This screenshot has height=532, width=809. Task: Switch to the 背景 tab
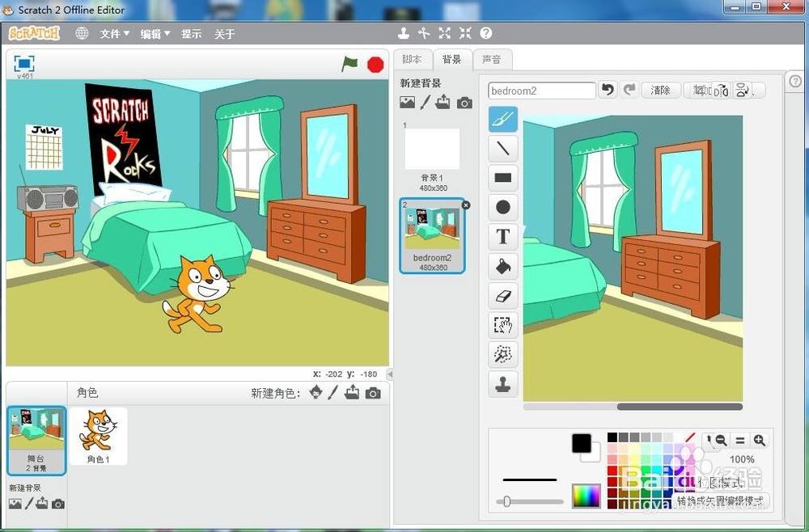point(451,59)
